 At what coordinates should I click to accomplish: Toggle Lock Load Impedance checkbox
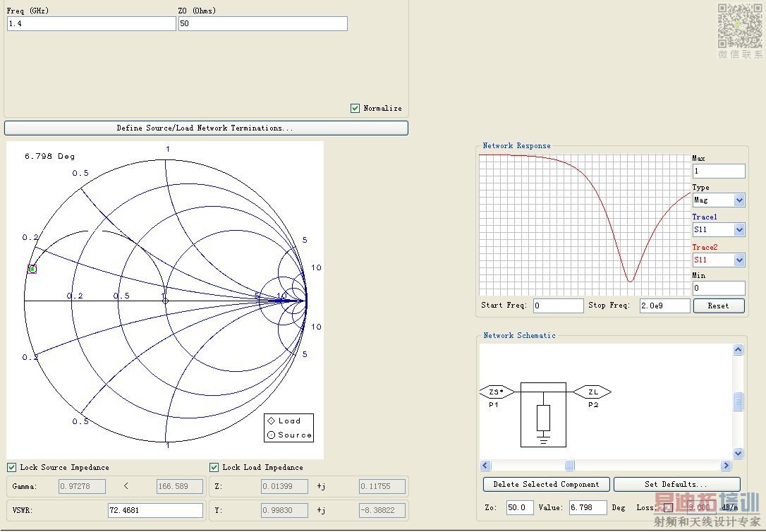(x=214, y=467)
